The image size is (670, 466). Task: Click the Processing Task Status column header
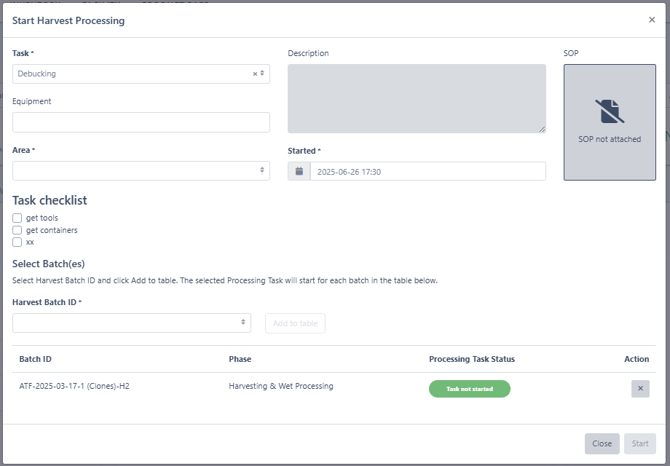472,359
